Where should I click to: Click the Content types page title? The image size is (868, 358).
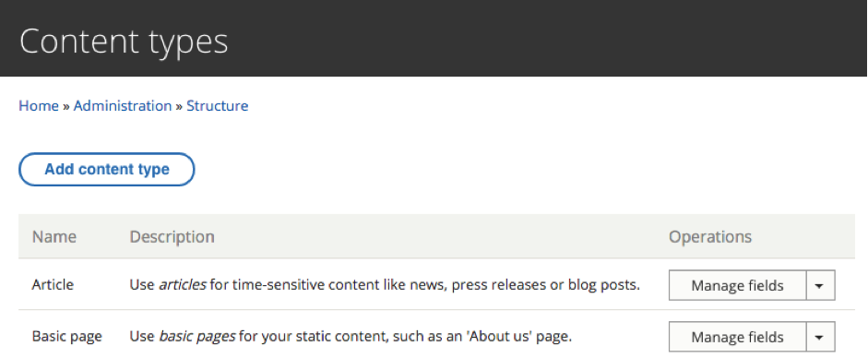[124, 42]
